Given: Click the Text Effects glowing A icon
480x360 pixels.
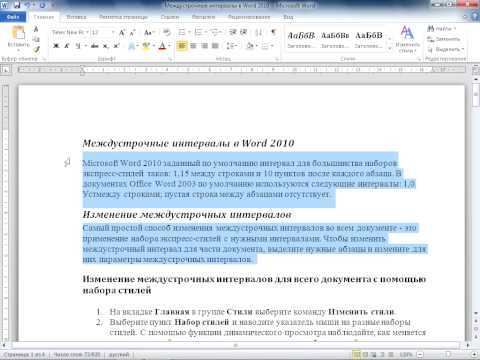Looking at the screenshot, I should click(132, 46).
